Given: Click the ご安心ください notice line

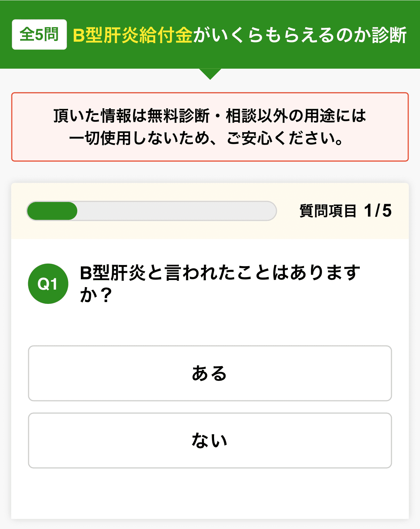Looking at the screenshot, I should click(207, 138).
